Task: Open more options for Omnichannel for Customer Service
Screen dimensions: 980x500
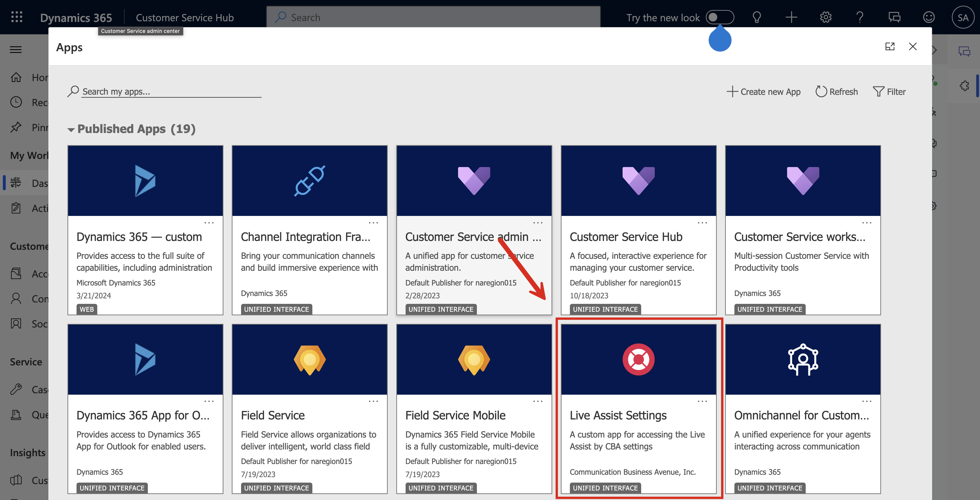Action: 867,401
